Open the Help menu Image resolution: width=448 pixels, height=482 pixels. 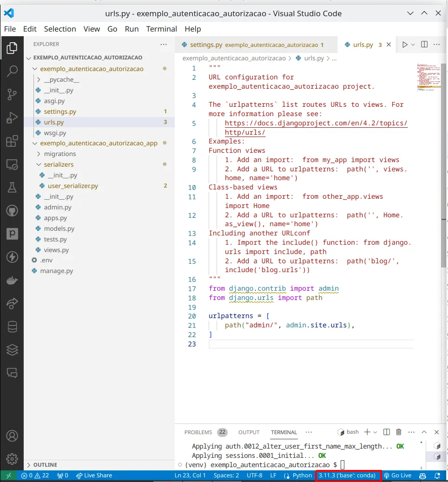point(193,29)
